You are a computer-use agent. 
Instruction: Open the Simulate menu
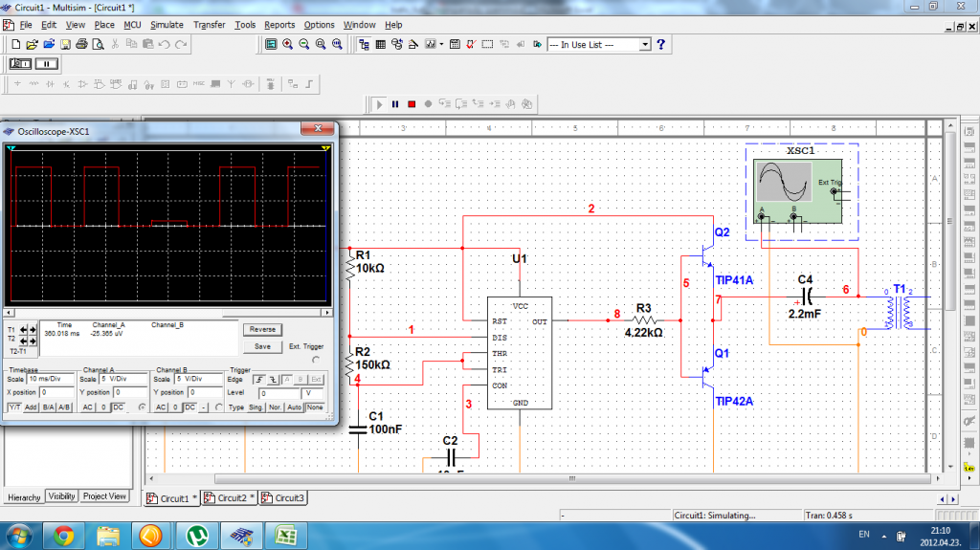(x=167, y=24)
